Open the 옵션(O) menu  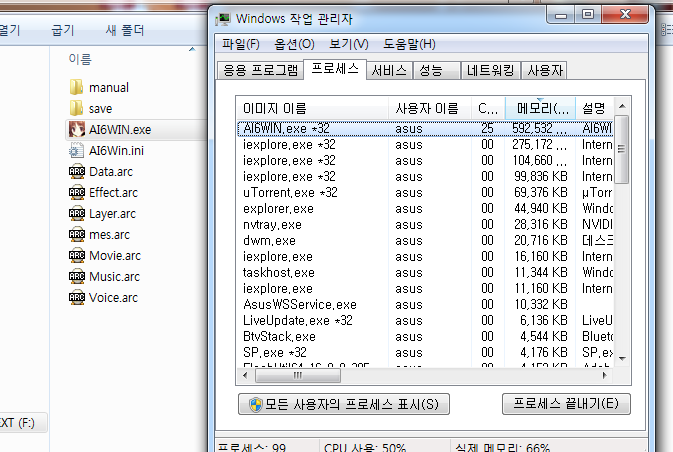[x=293, y=44]
